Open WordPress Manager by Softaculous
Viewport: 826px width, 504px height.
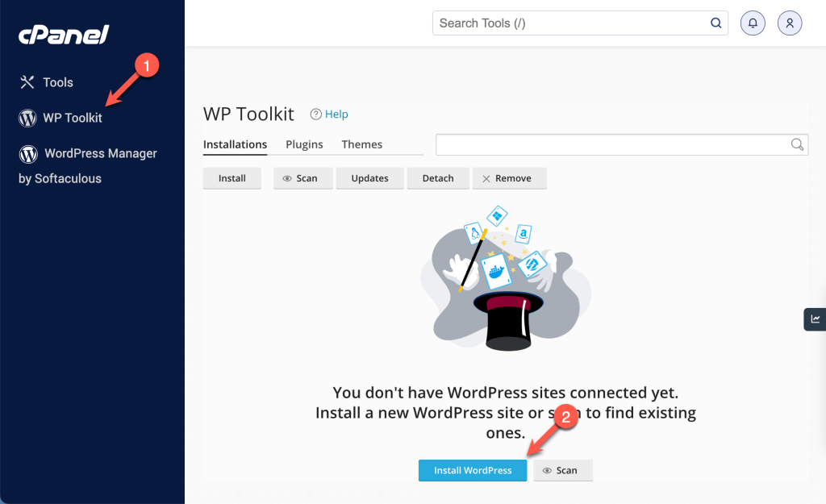(87, 165)
